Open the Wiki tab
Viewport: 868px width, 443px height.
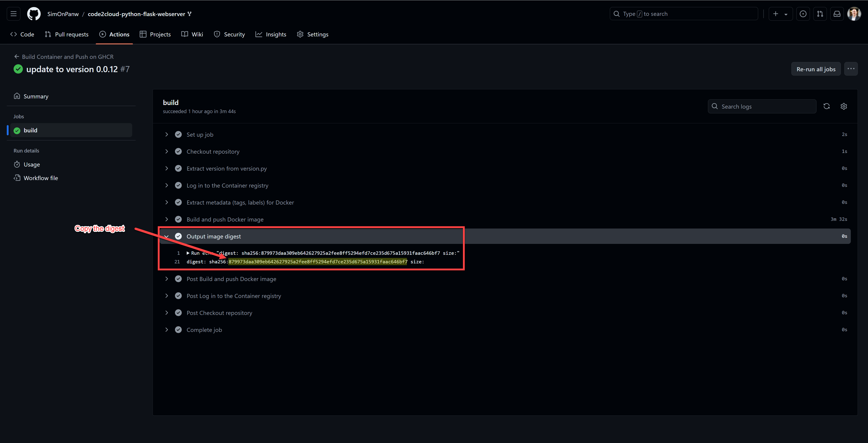[192, 34]
